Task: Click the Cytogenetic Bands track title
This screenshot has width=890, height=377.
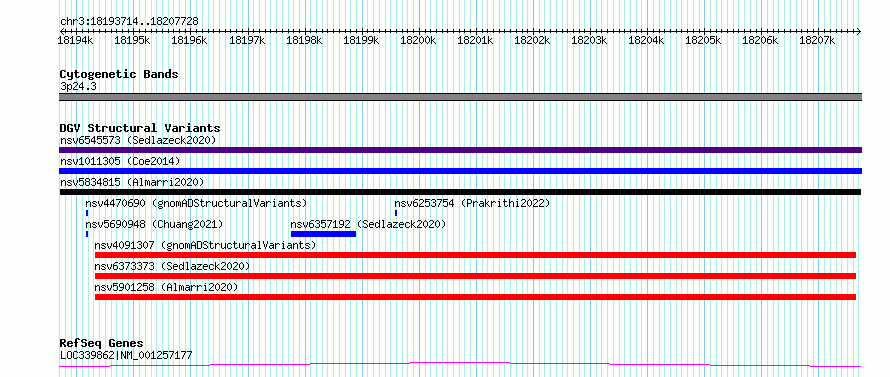Action: coord(119,74)
